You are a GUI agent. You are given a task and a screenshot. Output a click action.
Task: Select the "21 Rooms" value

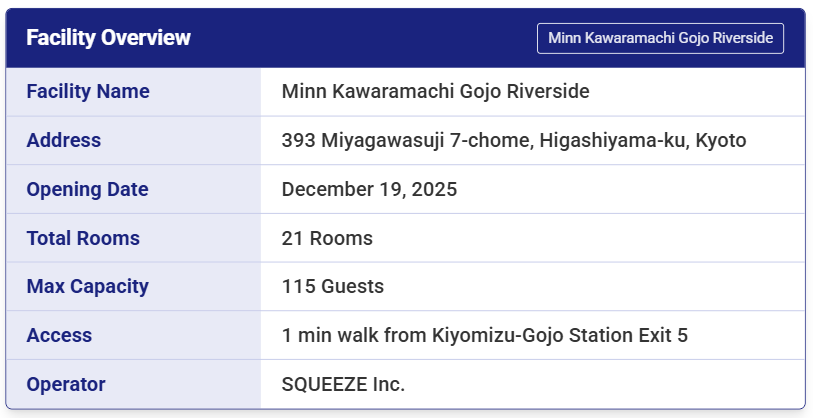[327, 238]
